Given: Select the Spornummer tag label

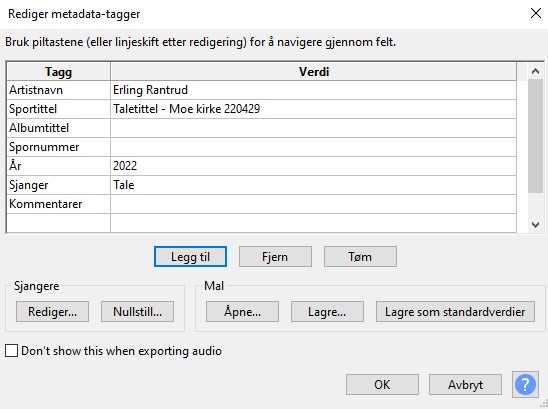Looking at the screenshot, I should point(58,147).
